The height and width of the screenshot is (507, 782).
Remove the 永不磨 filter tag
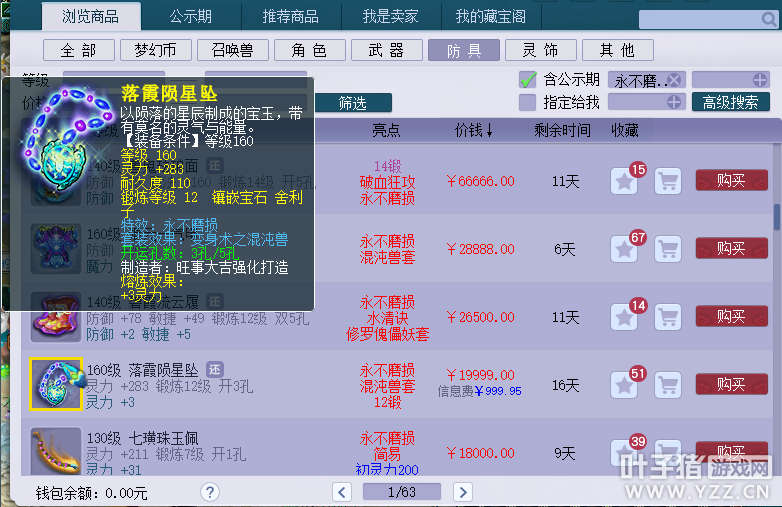point(674,80)
